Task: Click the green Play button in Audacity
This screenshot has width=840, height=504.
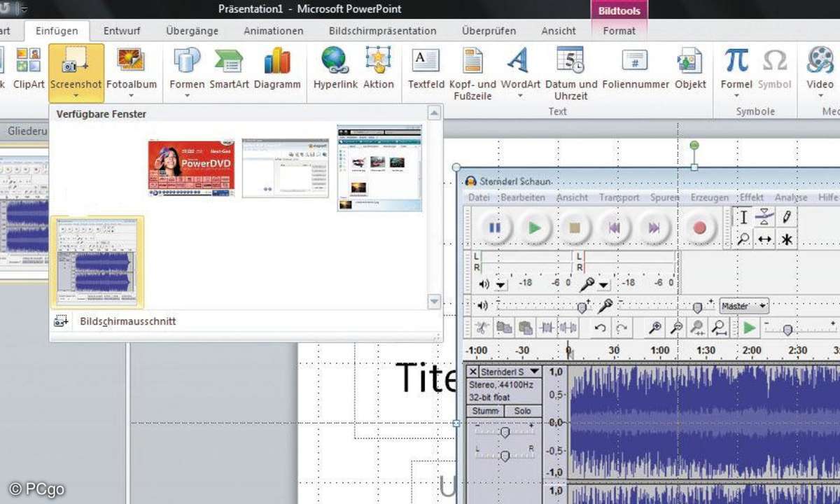Action: click(x=535, y=227)
